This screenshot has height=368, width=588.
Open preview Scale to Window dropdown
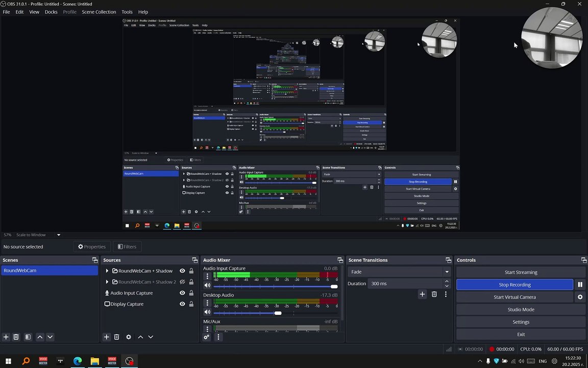click(59, 235)
